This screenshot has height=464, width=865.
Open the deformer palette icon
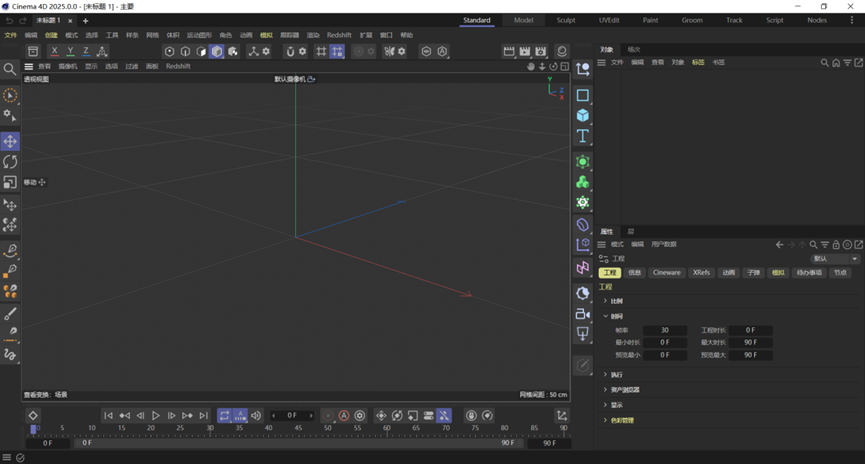[x=583, y=225]
